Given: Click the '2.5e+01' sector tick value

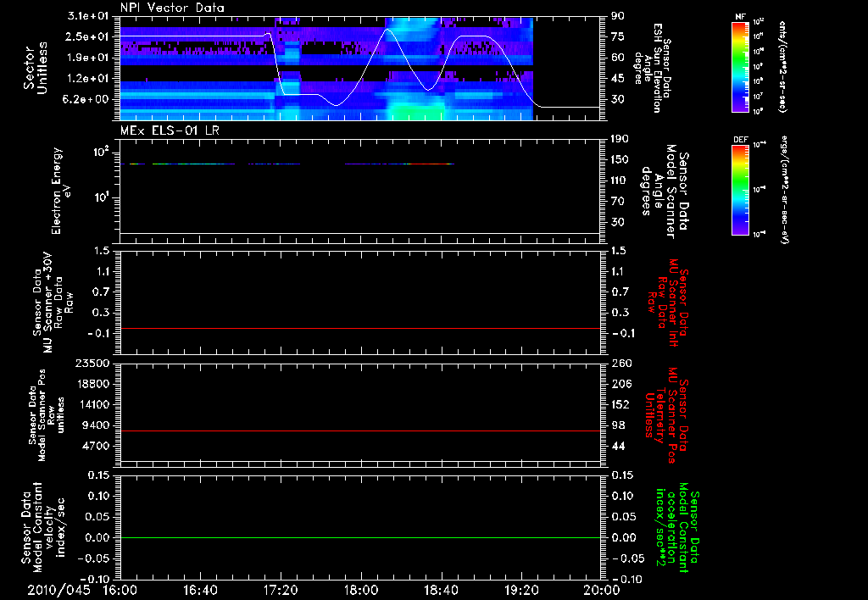Looking at the screenshot, I should (x=88, y=36).
